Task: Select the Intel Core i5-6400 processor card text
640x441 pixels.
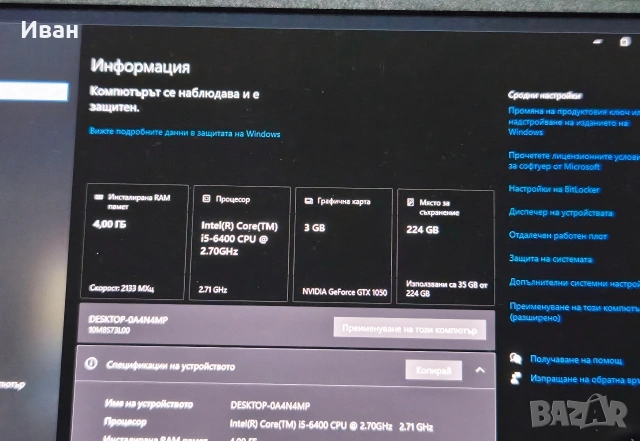Action: (239, 238)
